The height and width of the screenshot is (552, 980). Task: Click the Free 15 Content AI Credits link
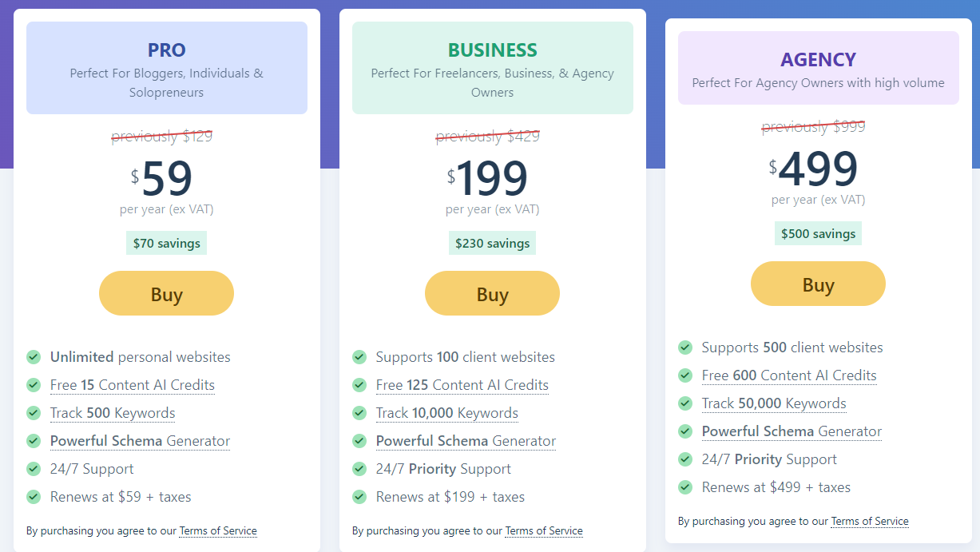coord(133,385)
